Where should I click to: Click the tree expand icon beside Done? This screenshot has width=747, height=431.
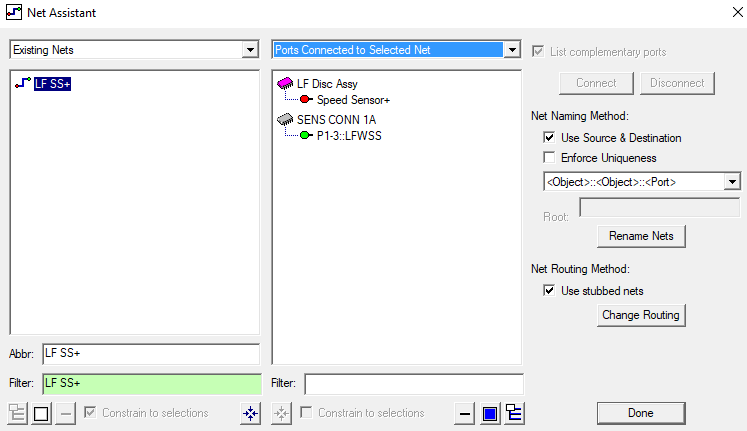coord(515,413)
